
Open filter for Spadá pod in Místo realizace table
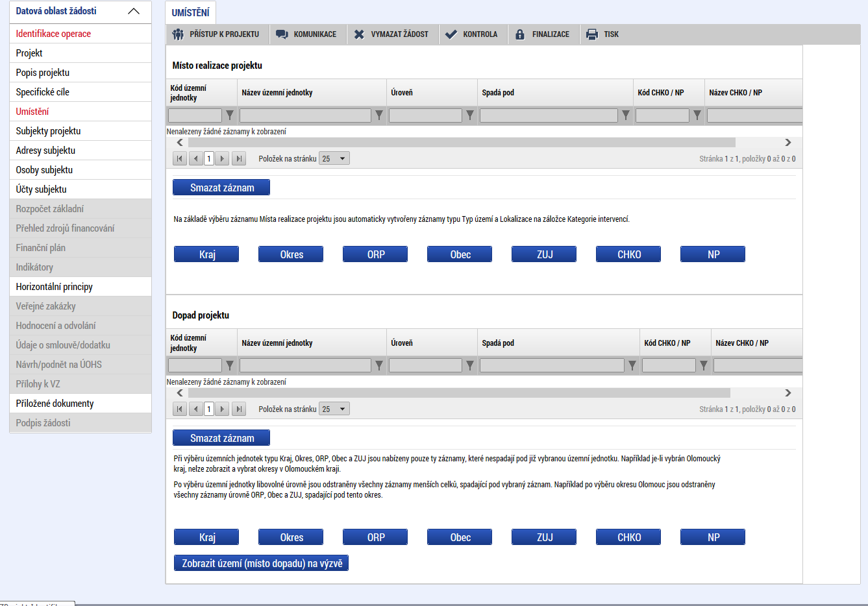click(626, 115)
